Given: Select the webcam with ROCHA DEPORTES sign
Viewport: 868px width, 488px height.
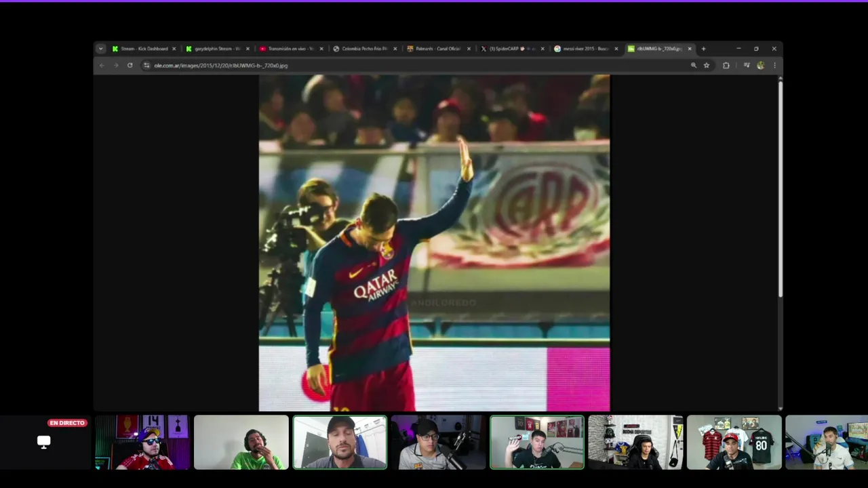Looking at the screenshot, I should (635, 442).
